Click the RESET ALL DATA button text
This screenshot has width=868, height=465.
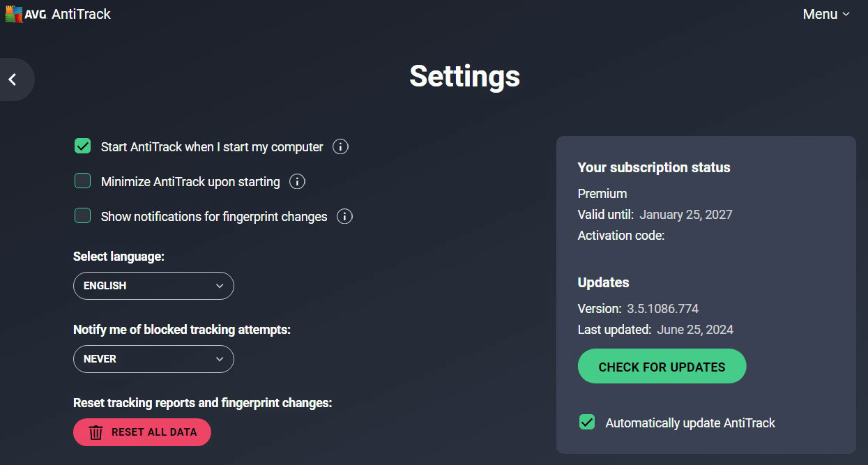(154, 432)
